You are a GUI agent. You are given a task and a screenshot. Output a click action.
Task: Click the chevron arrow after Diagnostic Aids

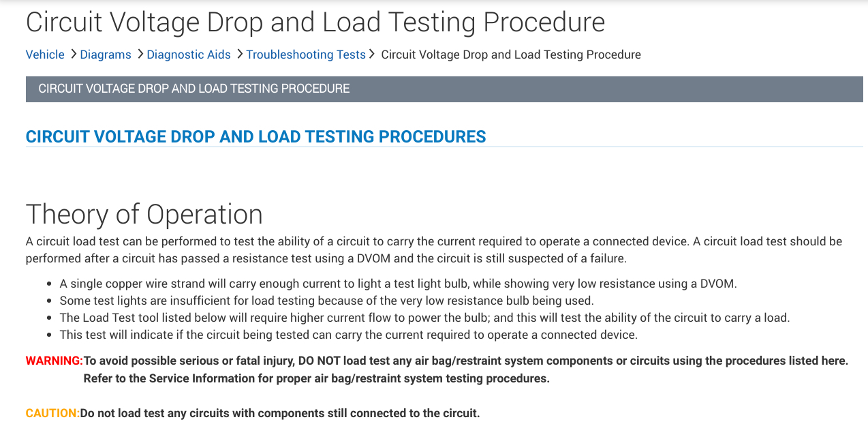coord(240,54)
